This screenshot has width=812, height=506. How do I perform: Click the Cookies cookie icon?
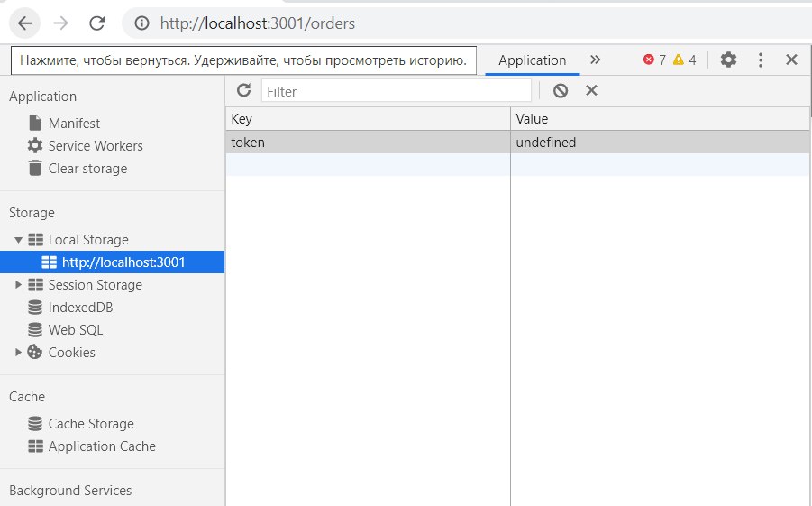(34, 352)
